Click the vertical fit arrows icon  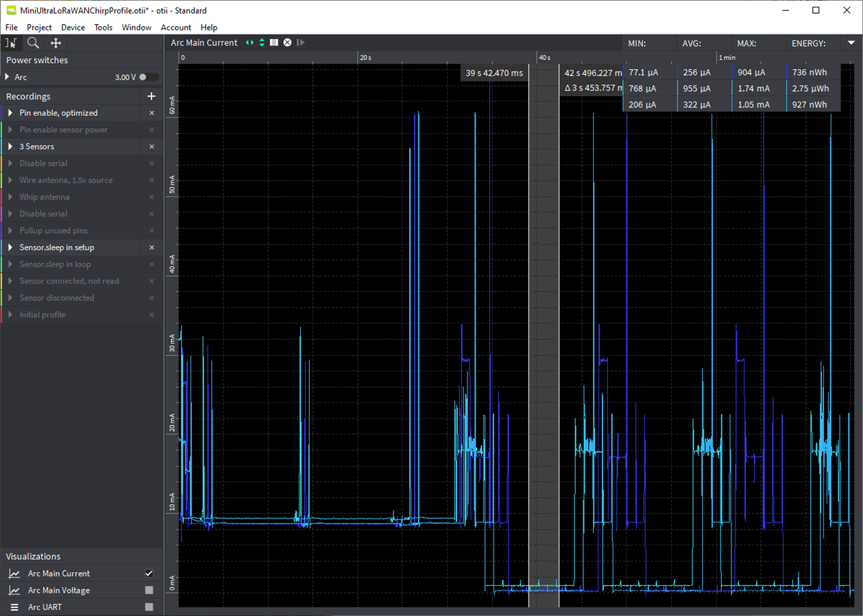tap(262, 42)
